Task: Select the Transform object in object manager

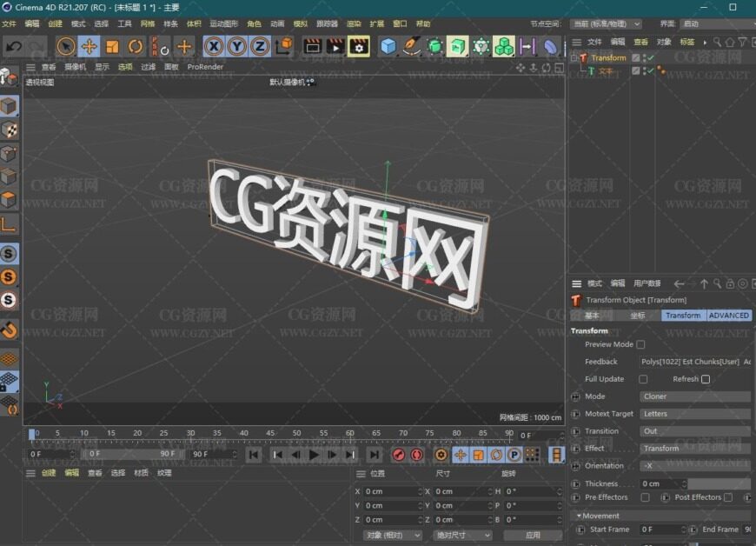Action: click(608, 58)
